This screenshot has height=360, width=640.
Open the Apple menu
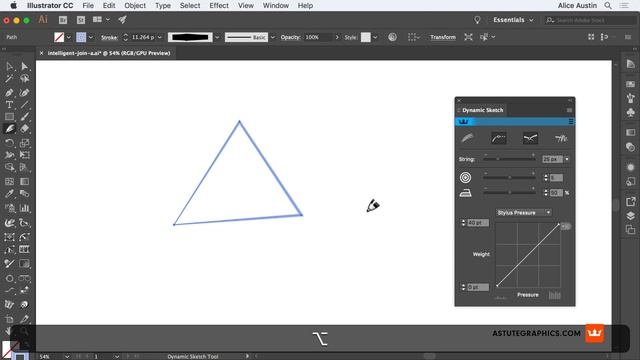tap(13, 6)
